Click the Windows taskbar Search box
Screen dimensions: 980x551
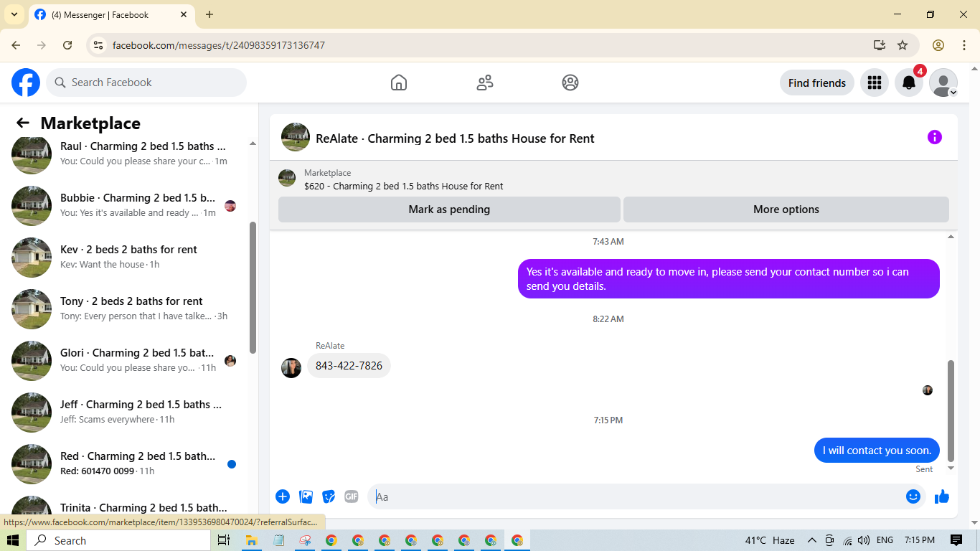click(x=118, y=540)
